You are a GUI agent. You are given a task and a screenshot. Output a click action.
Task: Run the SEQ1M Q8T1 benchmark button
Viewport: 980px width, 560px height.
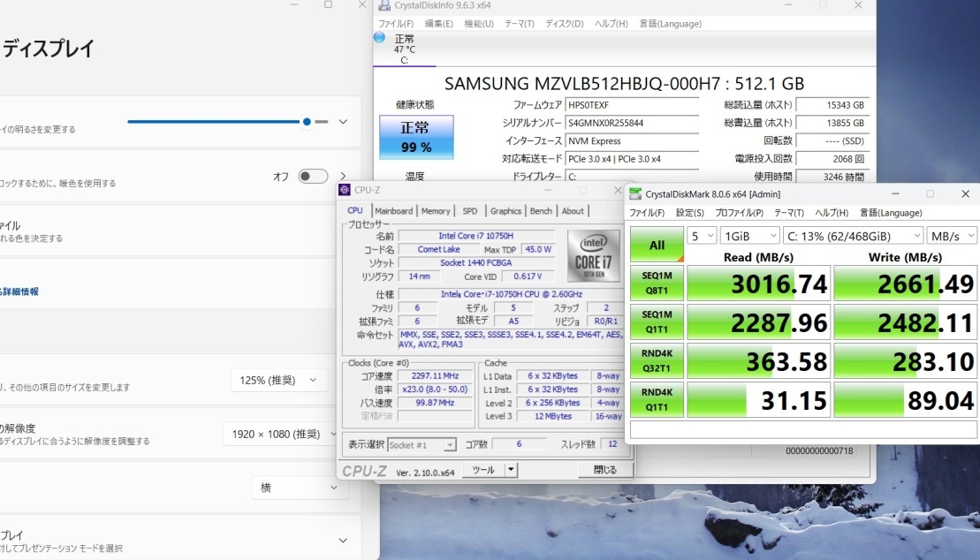657,284
